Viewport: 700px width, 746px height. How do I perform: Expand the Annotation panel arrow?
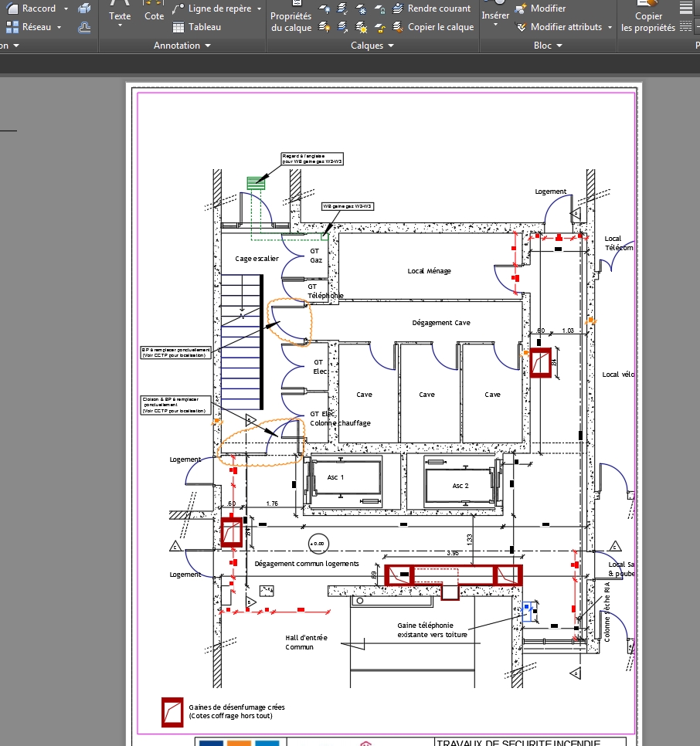pos(208,46)
